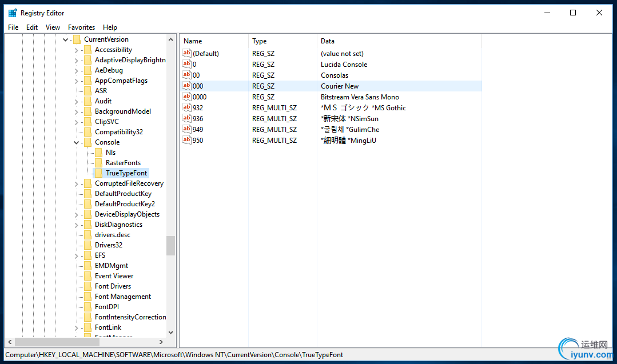The image size is (617, 364).
Task: Select the FontDPI key
Action: coord(106,307)
